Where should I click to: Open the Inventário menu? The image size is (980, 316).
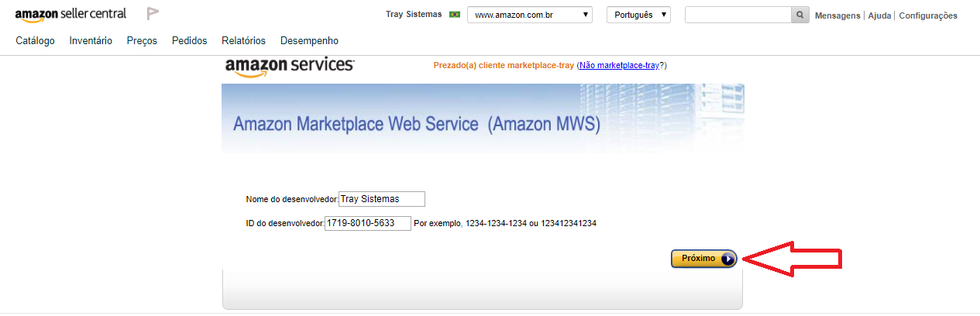(91, 41)
